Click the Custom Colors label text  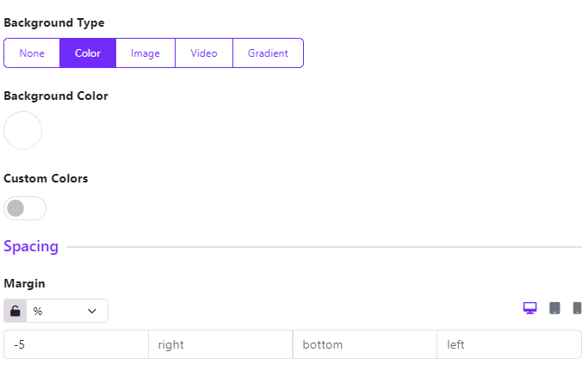pyautogui.click(x=46, y=178)
